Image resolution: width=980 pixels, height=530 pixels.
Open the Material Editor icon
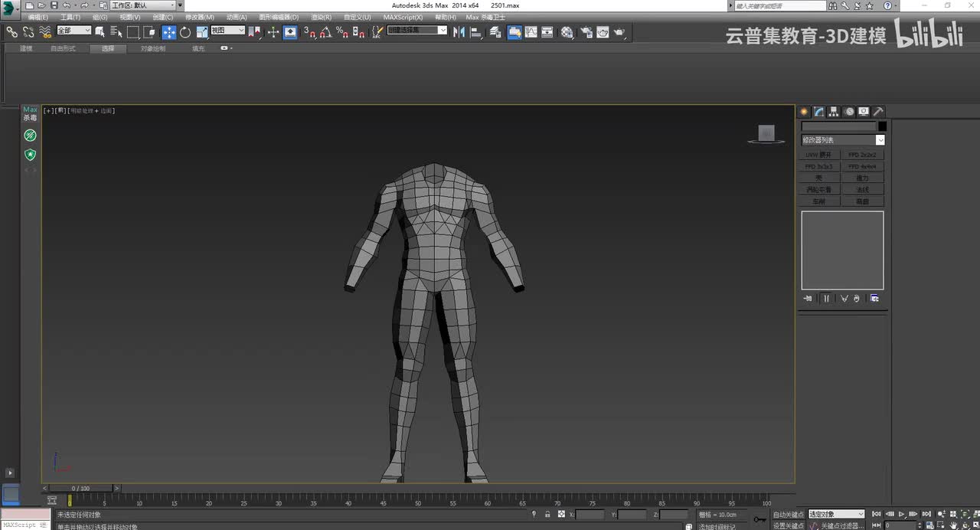point(567,32)
